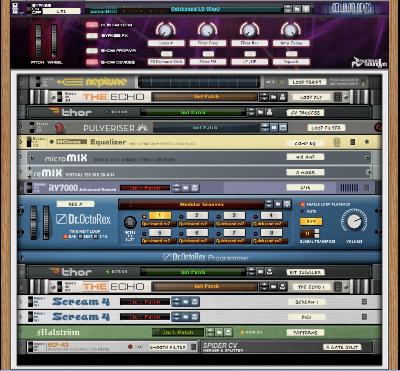Expand the RV7000 device fold arrow
This screenshot has width=400, height=371.
[21, 187]
